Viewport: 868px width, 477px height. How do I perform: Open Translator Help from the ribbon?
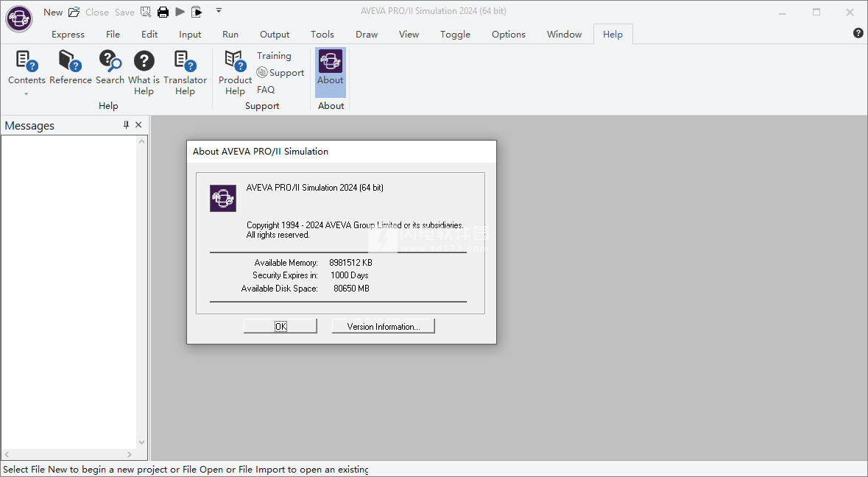[x=185, y=73]
